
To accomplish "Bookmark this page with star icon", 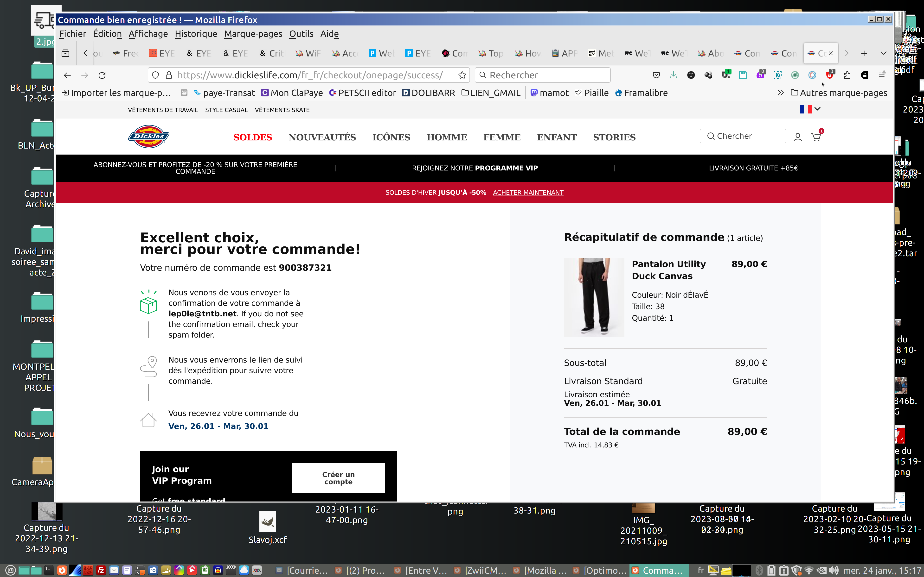I will 462,75.
